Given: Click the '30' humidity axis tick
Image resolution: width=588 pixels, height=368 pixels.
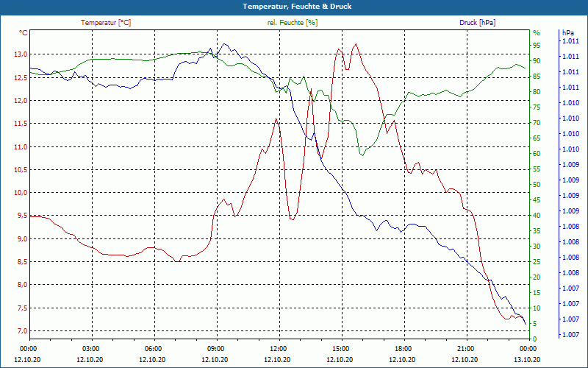Looking at the screenshot, I should click(x=537, y=247).
